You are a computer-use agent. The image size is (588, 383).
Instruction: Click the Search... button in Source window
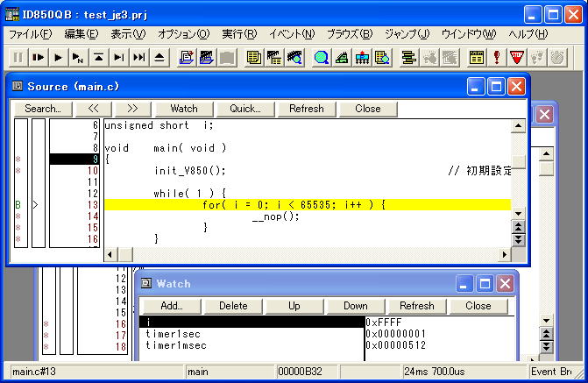click(43, 109)
